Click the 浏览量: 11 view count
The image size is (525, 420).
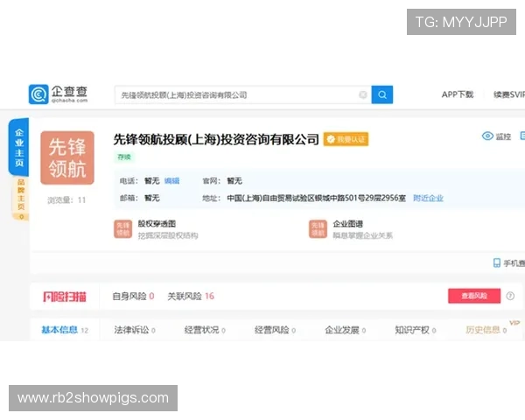66,200
